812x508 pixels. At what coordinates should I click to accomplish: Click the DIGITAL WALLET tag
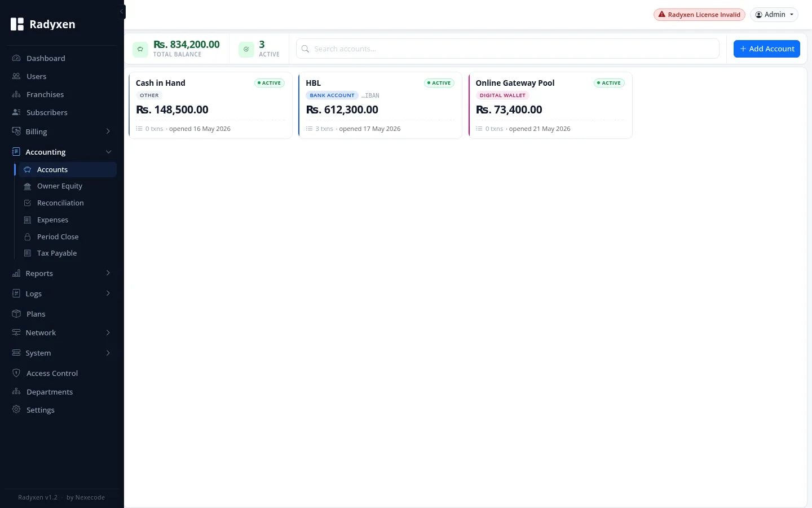502,95
